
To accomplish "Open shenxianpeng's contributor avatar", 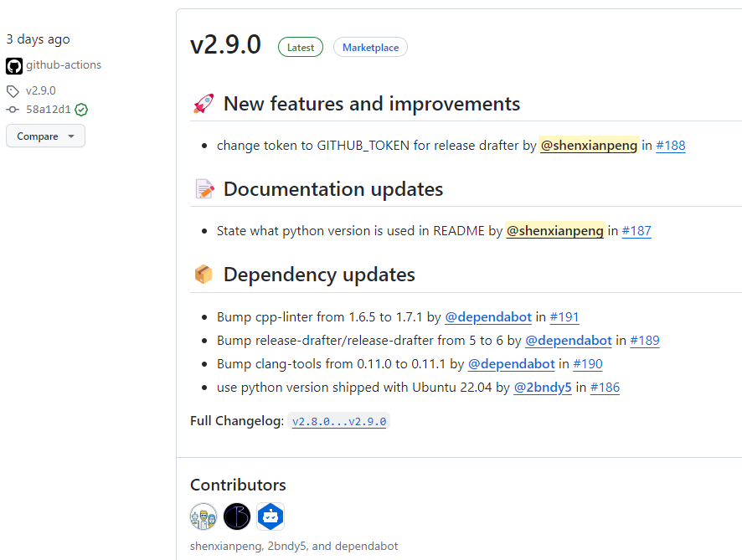I will (x=204, y=516).
